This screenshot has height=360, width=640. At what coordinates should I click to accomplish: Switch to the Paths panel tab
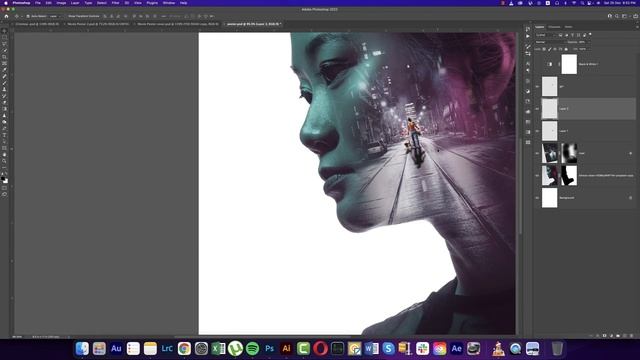point(568,27)
